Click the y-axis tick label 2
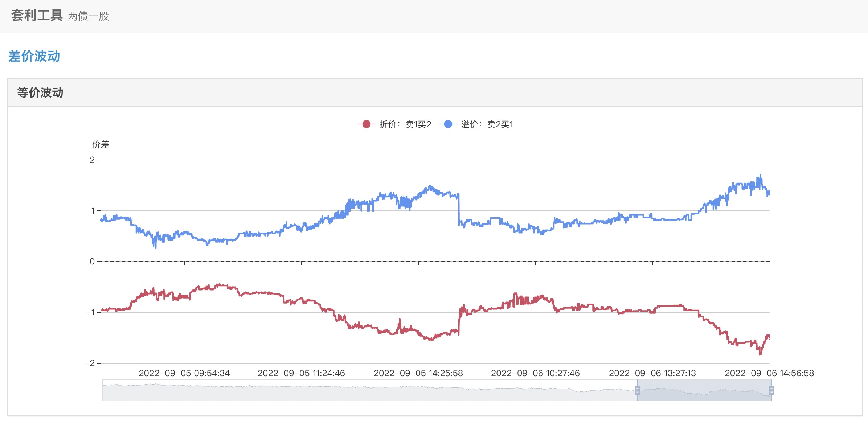The width and height of the screenshot is (868, 423). (x=92, y=160)
